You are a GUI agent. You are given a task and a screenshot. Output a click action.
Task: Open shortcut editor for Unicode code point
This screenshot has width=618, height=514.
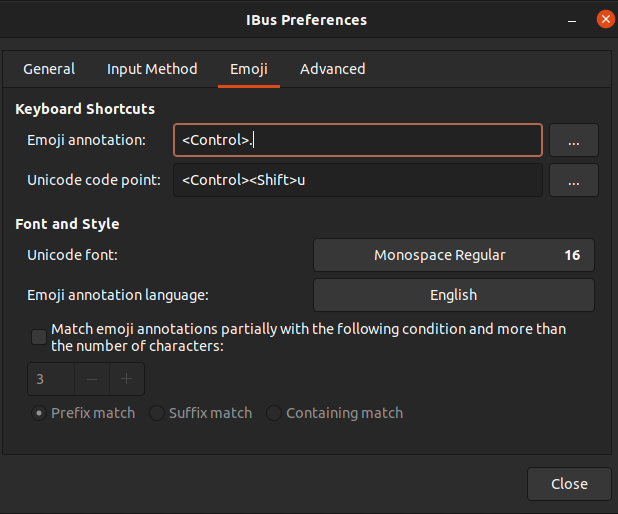(x=574, y=181)
